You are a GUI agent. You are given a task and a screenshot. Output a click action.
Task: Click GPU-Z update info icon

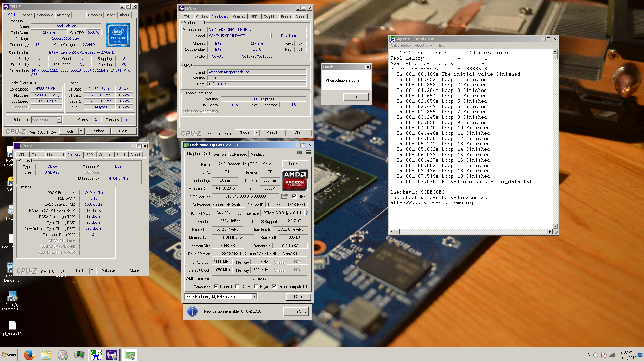click(192, 311)
